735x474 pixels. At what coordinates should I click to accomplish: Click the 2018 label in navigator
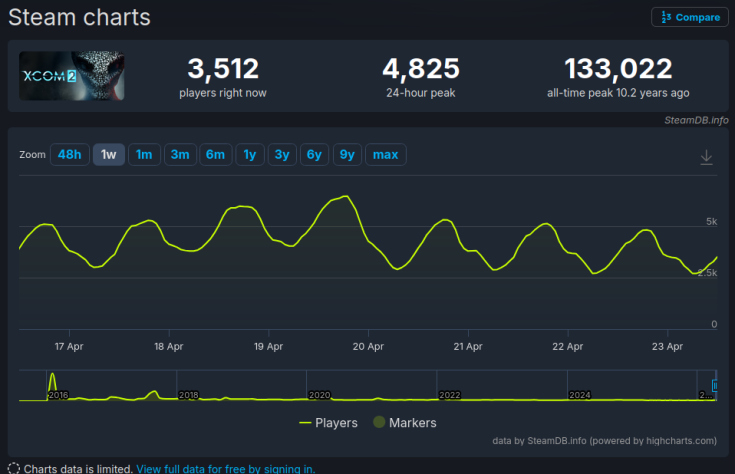point(188,395)
